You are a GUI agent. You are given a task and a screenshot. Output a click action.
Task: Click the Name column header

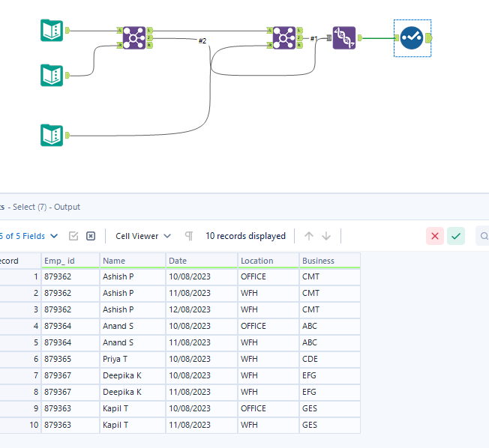click(133, 261)
